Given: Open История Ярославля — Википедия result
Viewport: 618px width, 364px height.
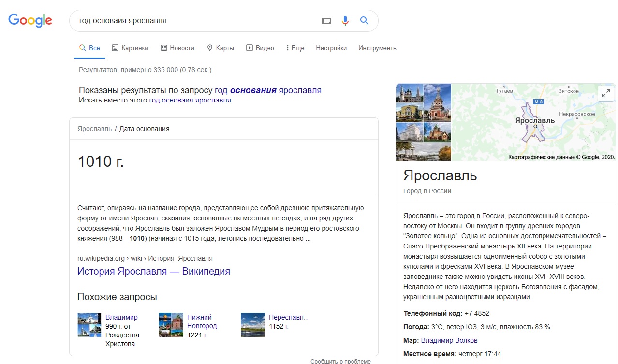Looking at the screenshot, I should tap(154, 271).
